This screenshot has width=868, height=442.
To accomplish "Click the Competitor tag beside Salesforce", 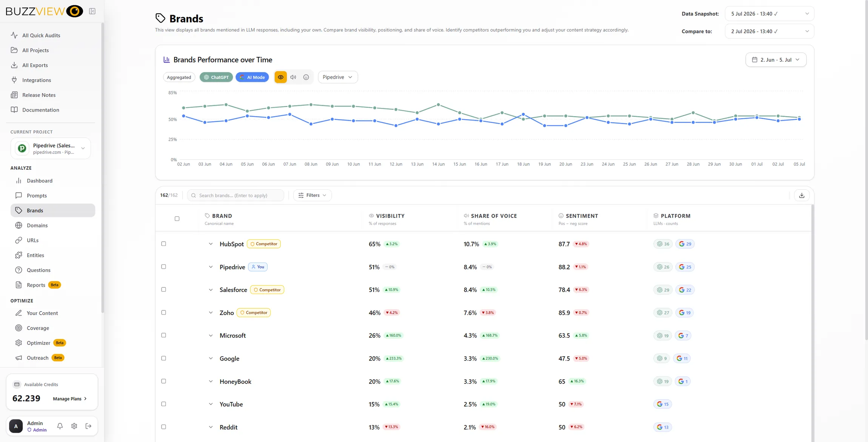I will pos(267,290).
